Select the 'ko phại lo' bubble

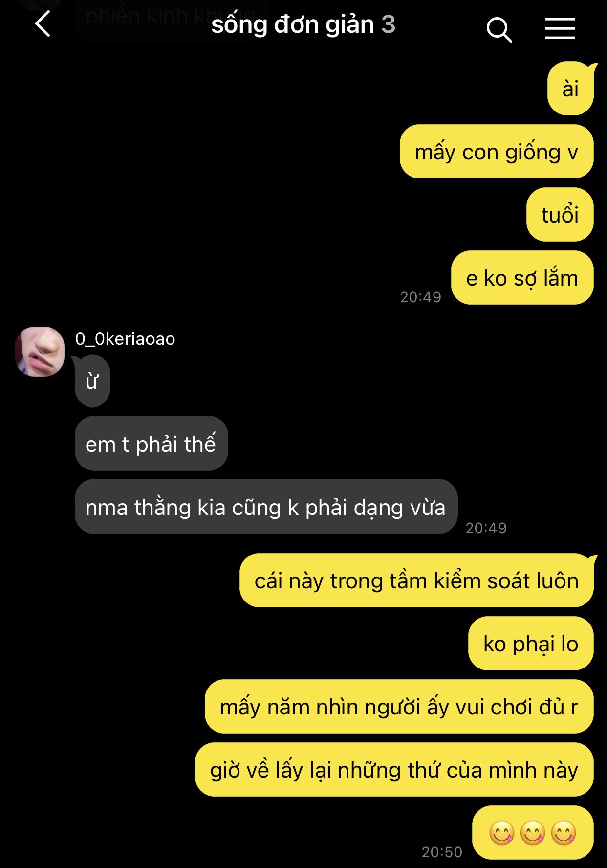531,644
